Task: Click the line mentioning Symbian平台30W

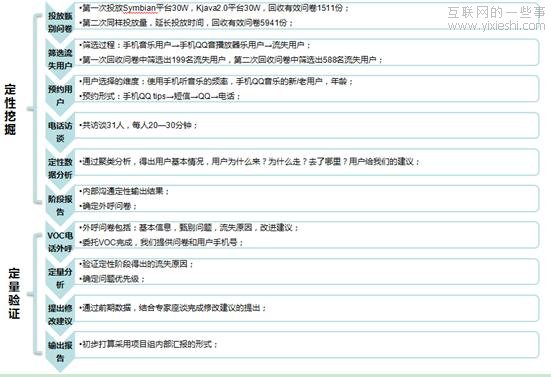Action: (x=215, y=8)
